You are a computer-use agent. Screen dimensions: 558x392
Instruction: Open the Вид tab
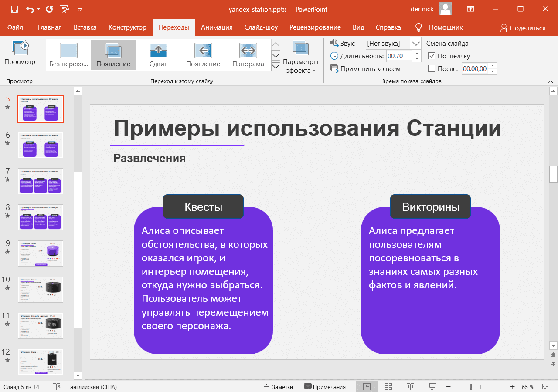point(358,27)
